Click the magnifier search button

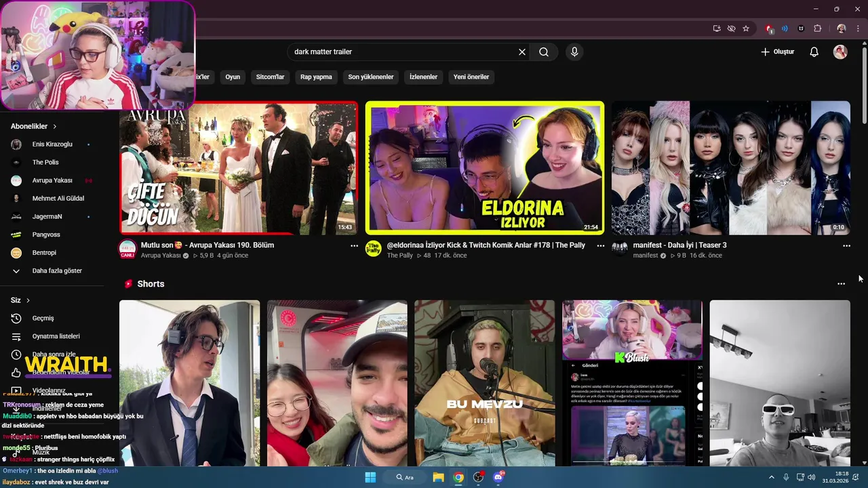click(544, 52)
